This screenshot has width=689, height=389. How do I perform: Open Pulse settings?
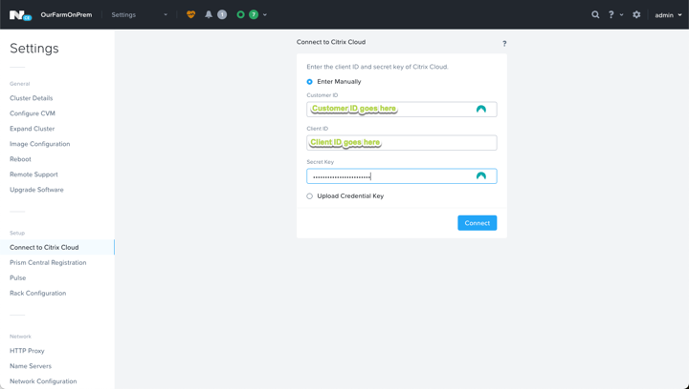tap(18, 278)
